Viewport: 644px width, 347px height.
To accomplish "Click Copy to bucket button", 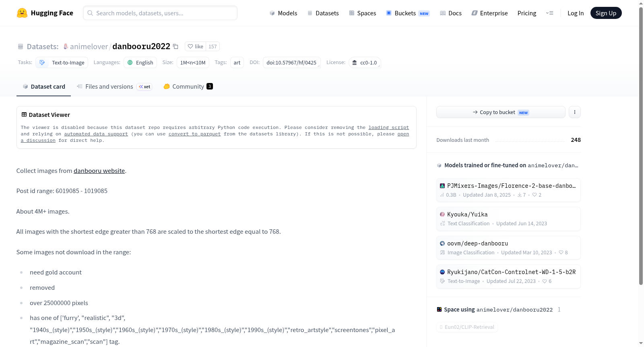I will click(x=501, y=112).
